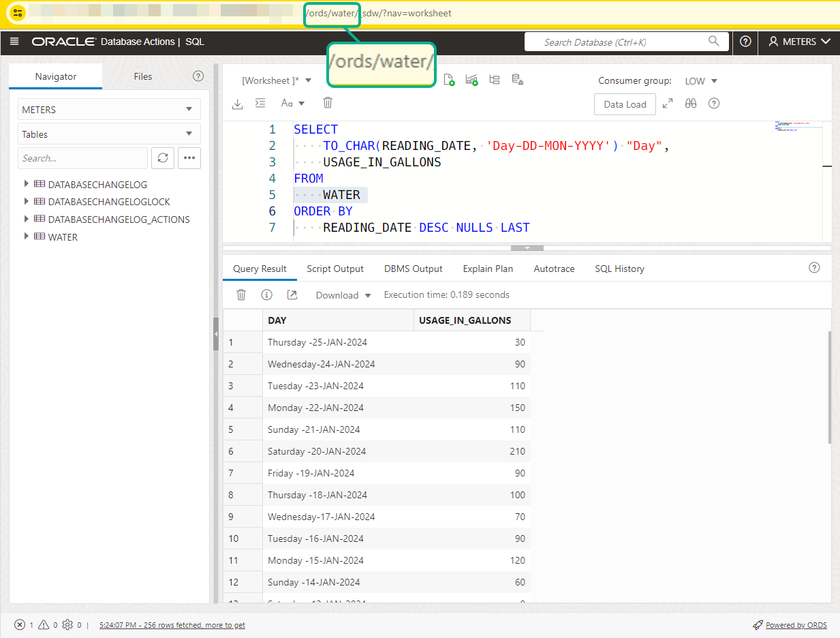Switch to the Navigator tab
The height and width of the screenshot is (638, 840).
[56, 76]
